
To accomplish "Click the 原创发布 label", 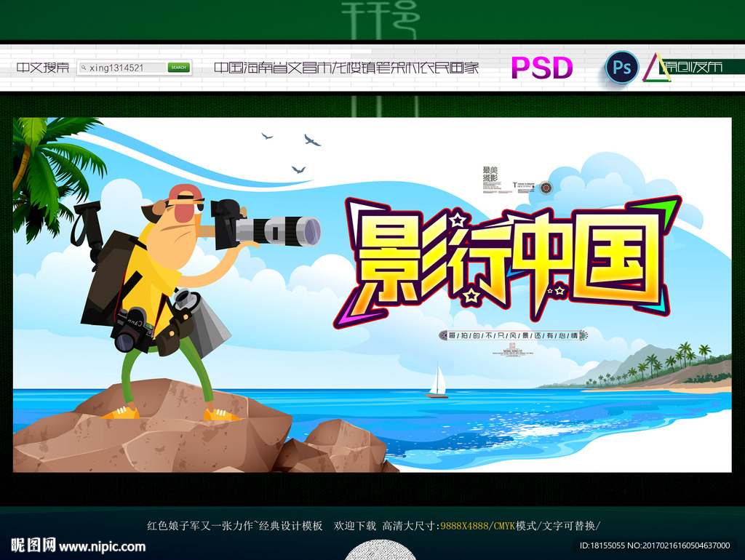I will tap(693, 67).
